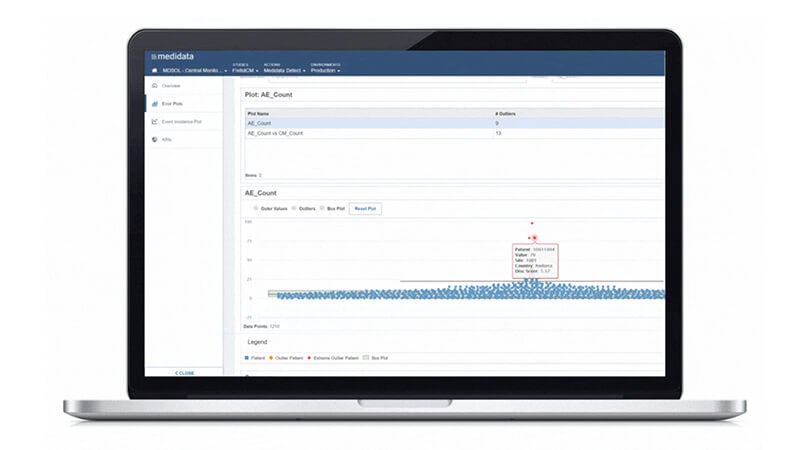Image resolution: width=800 pixels, height=450 pixels.
Task: Click the KRIs pie chart icon
Action: (155, 139)
